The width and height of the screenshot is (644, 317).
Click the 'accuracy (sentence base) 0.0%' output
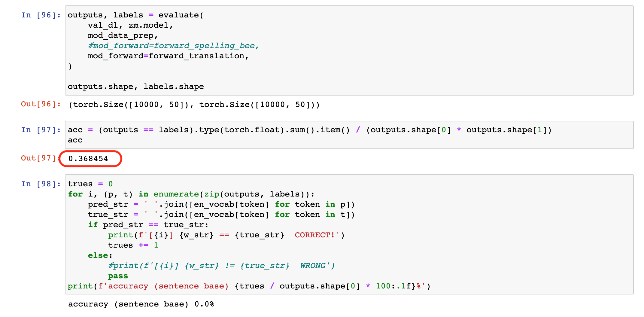tap(141, 304)
